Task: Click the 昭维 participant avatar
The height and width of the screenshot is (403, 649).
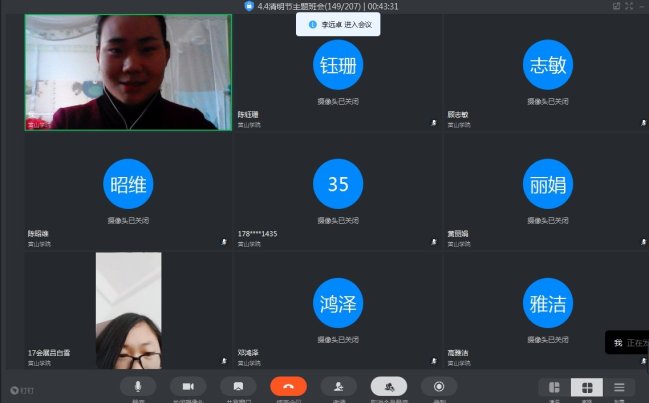Action: 128,184
